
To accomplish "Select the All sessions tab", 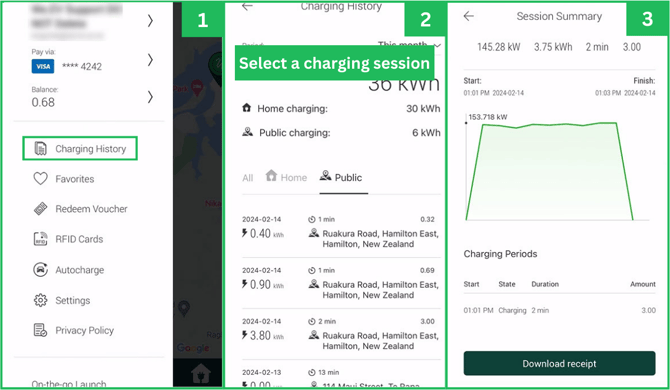I will click(247, 178).
